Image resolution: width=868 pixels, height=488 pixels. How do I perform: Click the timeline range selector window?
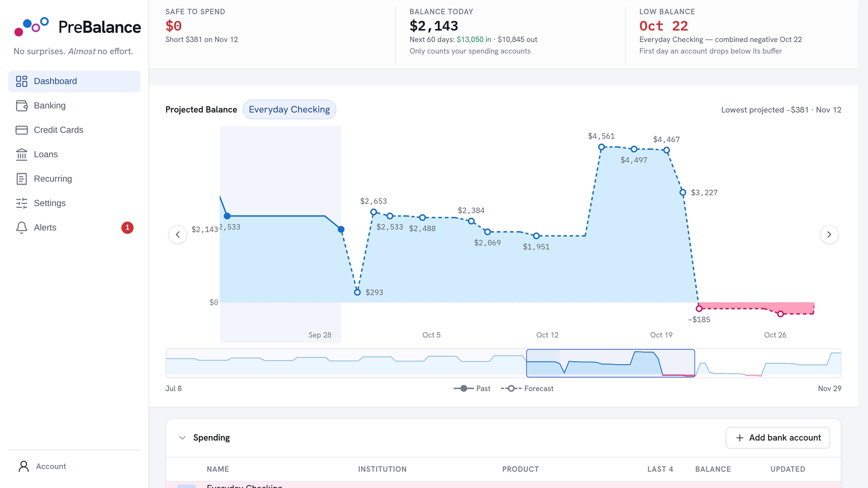click(x=610, y=363)
